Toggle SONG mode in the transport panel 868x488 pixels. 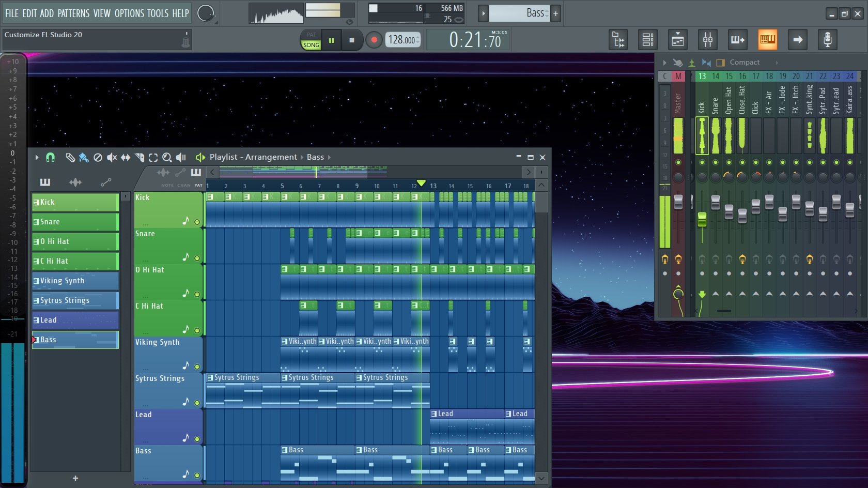coord(311,44)
